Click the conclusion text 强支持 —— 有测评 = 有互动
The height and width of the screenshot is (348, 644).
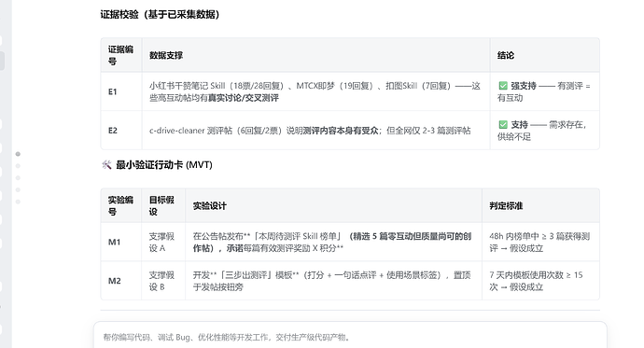[x=544, y=92]
